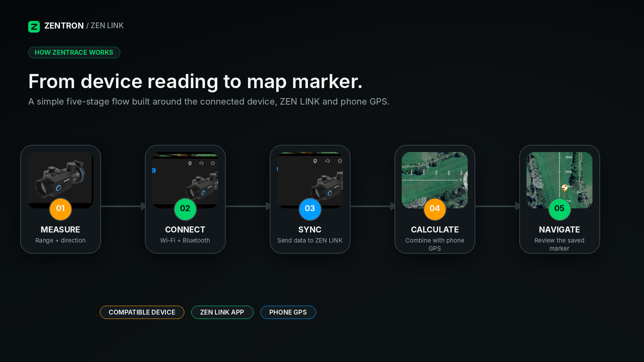
Task: Open the MEASURE step device thumbnail
Action: [x=60, y=180]
